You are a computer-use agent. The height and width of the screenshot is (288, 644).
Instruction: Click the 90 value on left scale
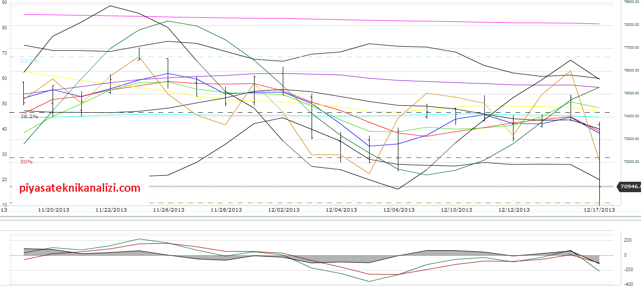tap(4, 2)
